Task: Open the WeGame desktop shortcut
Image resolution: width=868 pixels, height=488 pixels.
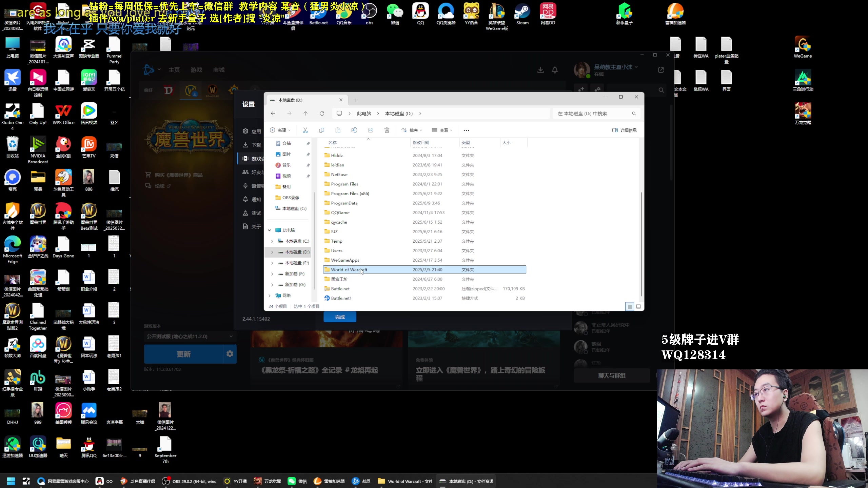Action: click(x=803, y=47)
